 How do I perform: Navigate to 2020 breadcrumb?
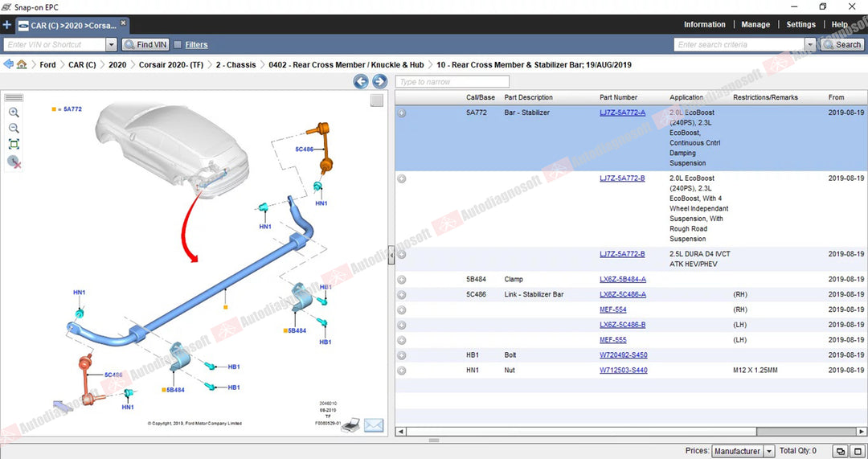pyautogui.click(x=117, y=65)
